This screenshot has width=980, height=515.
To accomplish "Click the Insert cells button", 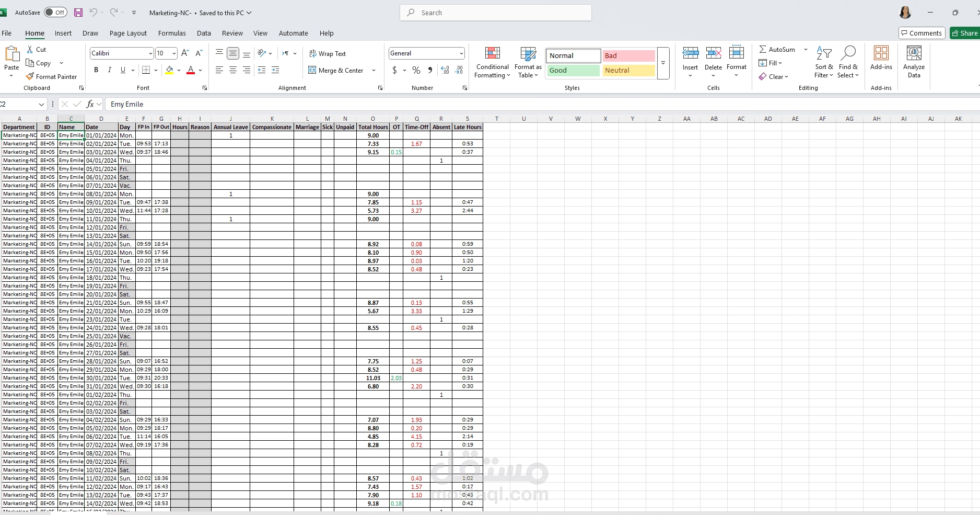I will [690, 62].
